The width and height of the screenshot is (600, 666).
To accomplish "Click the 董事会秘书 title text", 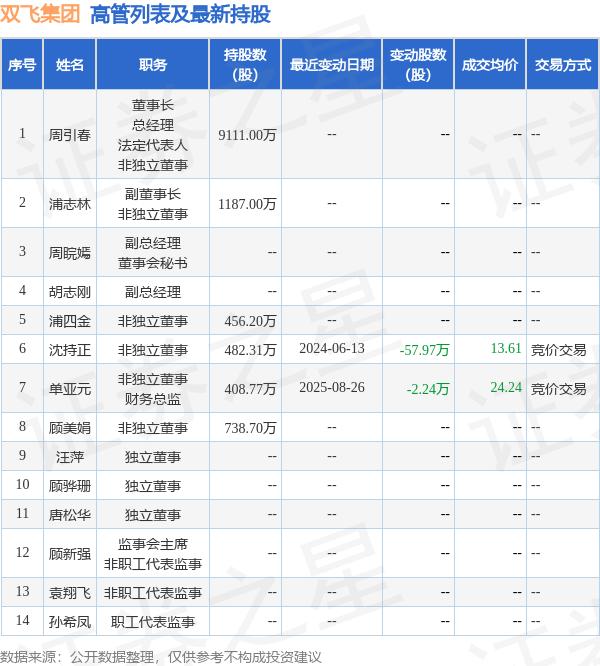I will click(x=153, y=263).
